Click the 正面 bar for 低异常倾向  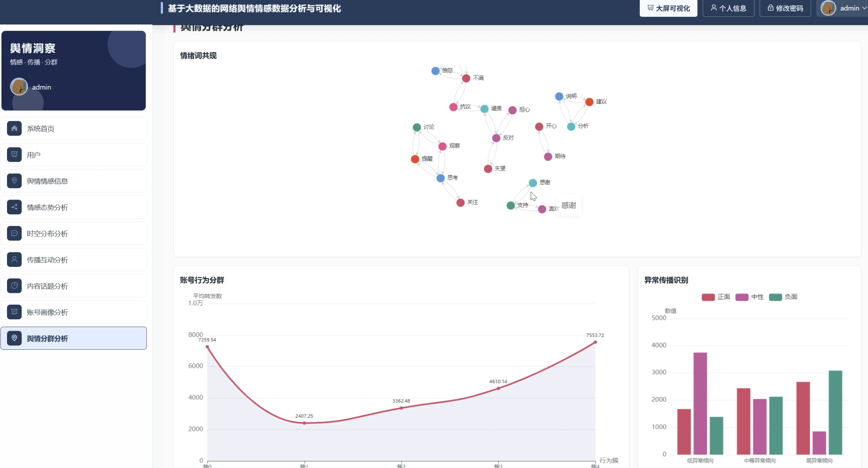[684, 432]
